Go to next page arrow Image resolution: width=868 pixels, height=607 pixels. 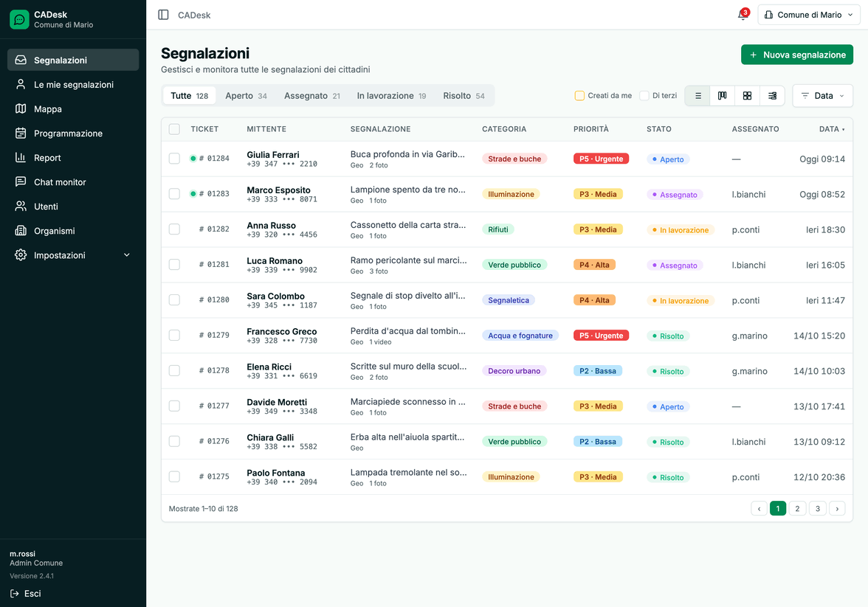point(837,508)
